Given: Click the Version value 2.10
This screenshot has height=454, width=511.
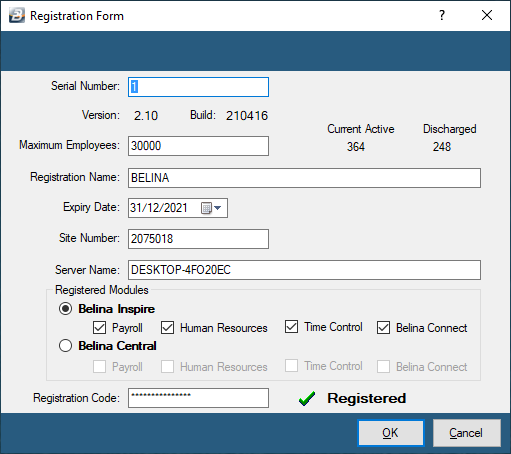Looking at the screenshot, I should [x=146, y=116].
